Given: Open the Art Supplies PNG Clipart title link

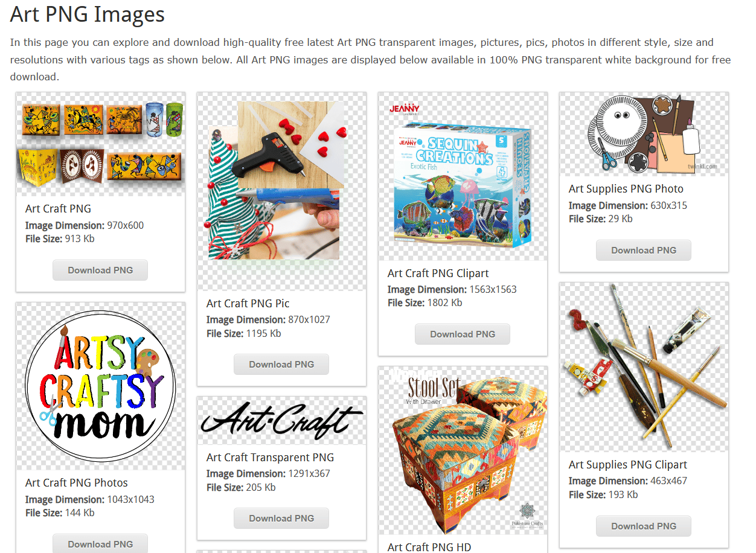Looking at the screenshot, I should [x=628, y=465].
